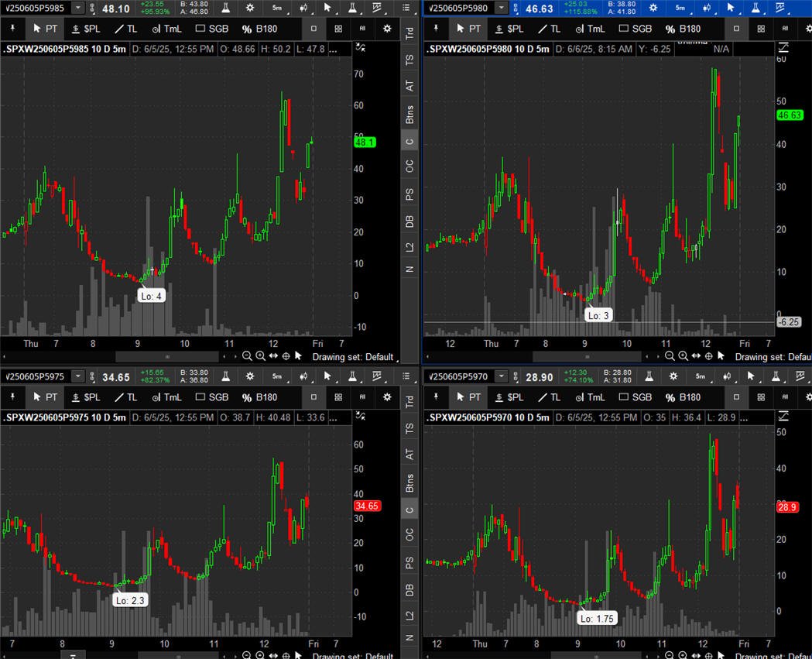Open the Trd side tab
Viewport: 812px width, 659px height.
click(409, 33)
